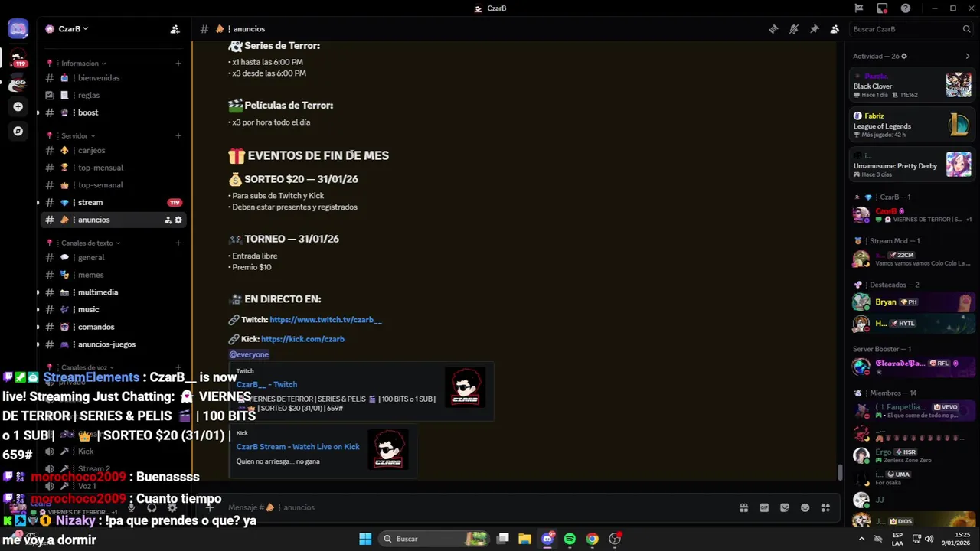
Task: Open Spotify from the taskbar
Action: (x=570, y=539)
